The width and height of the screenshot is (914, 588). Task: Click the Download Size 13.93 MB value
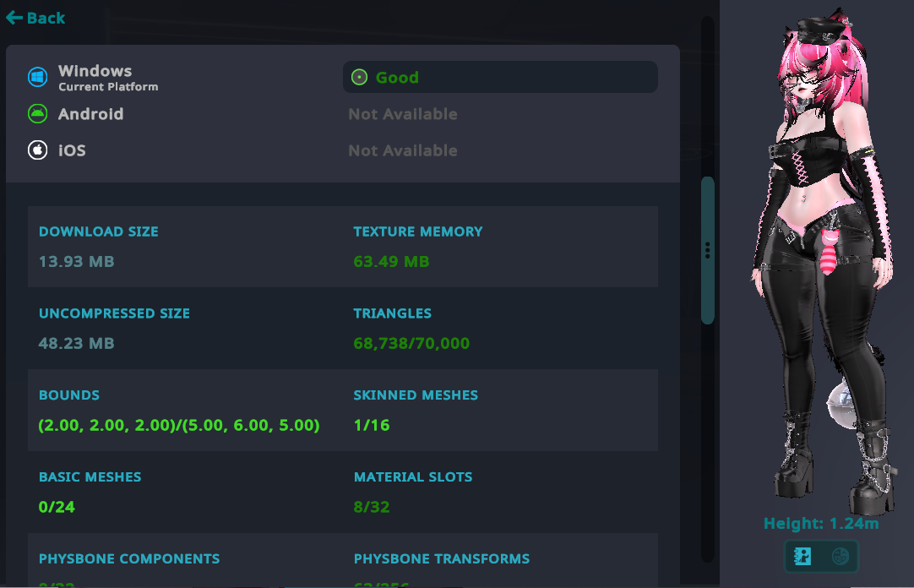(76, 262)
